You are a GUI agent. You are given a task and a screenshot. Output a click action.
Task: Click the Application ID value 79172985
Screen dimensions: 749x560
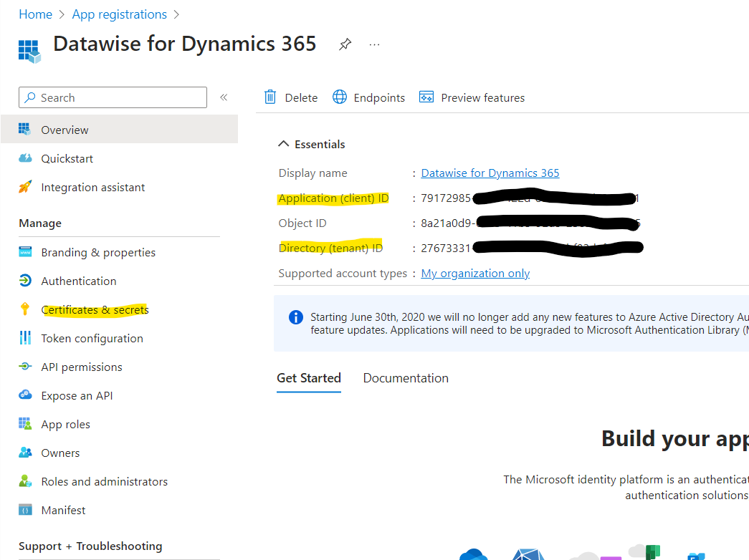click(x=446, y=198)
